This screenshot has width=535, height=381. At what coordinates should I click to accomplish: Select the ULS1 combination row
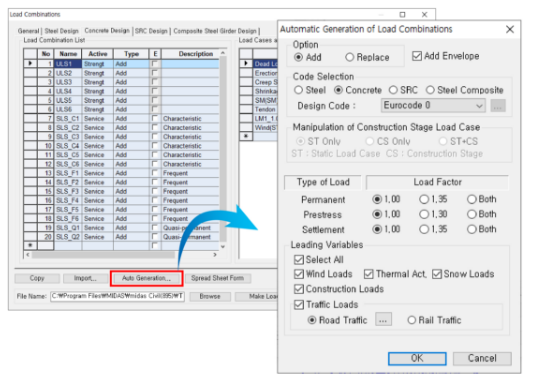tap(121, 64)
